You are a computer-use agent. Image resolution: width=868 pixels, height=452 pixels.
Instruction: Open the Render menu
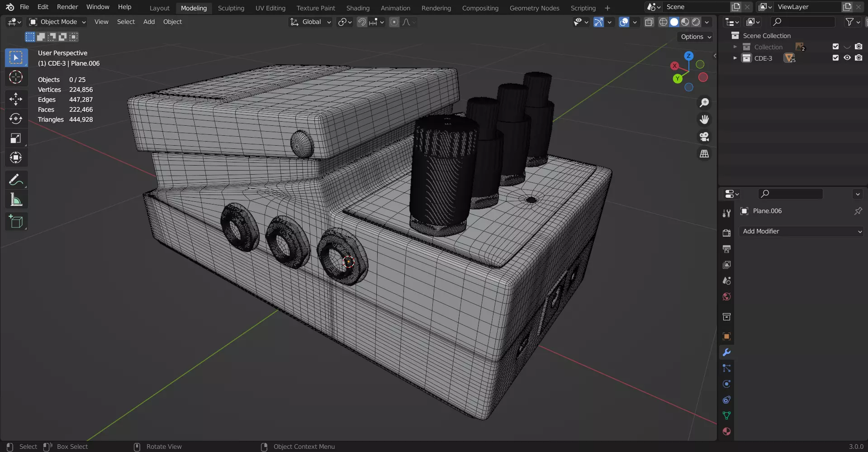click(67, 7)
